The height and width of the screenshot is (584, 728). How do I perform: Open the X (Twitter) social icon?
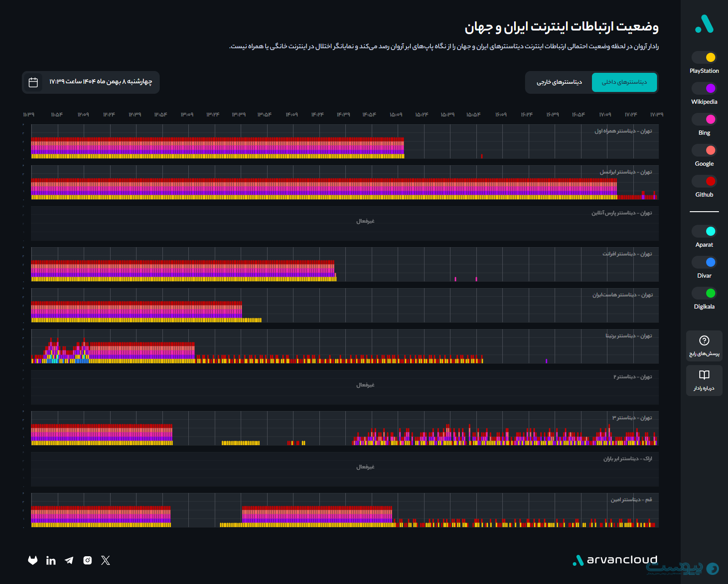click(106, 560)
